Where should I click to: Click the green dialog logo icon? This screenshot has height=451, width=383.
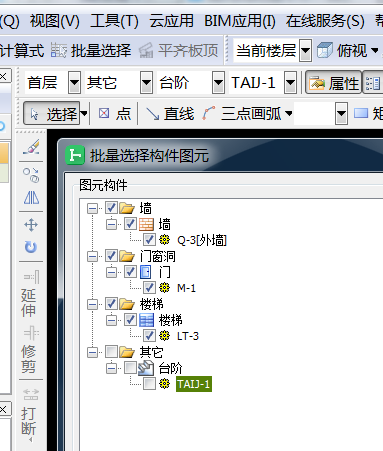click(x=75, y=155)
